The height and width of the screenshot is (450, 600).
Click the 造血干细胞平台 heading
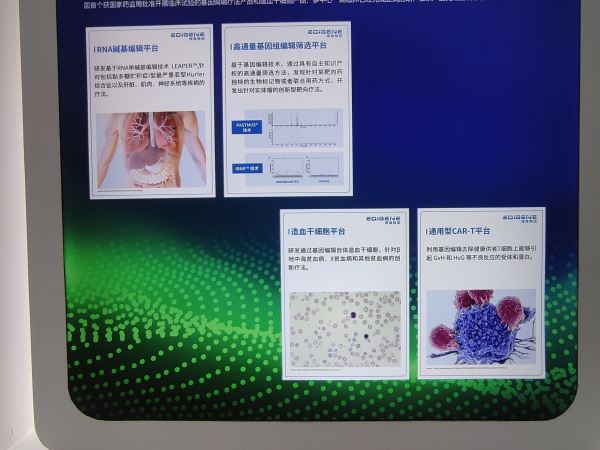(318, 232)
